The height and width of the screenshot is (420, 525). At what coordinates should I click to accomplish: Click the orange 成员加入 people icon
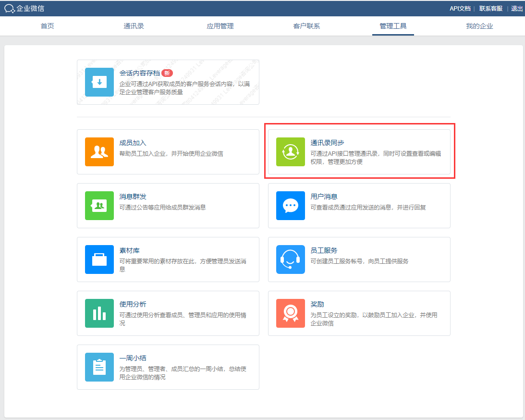click(x=99, y=152)
